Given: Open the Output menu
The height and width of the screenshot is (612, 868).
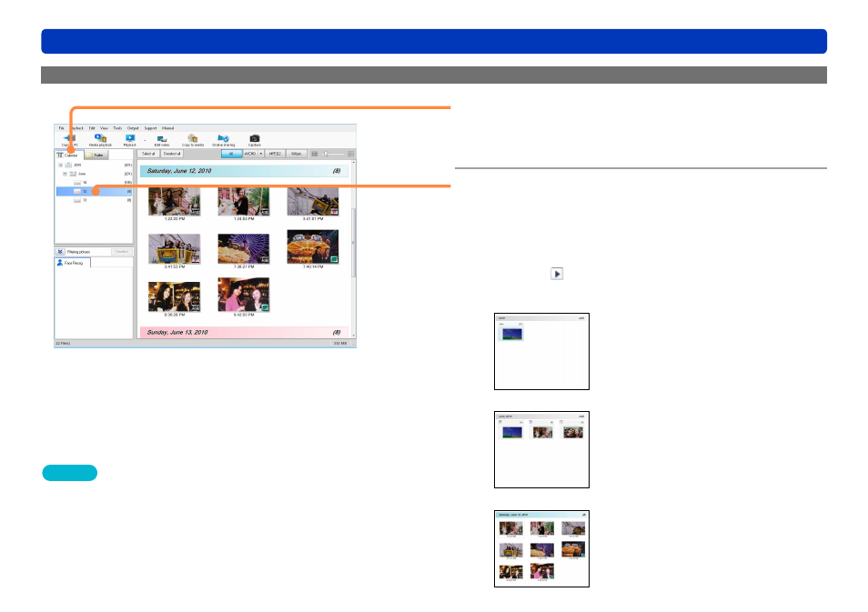Looking at the screenshot, I should coord(133,128).
